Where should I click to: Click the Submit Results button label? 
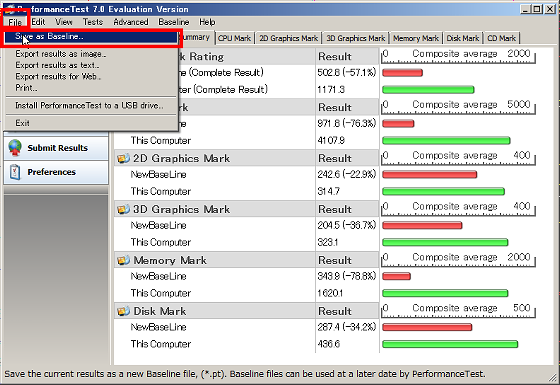tap(58, 148)
